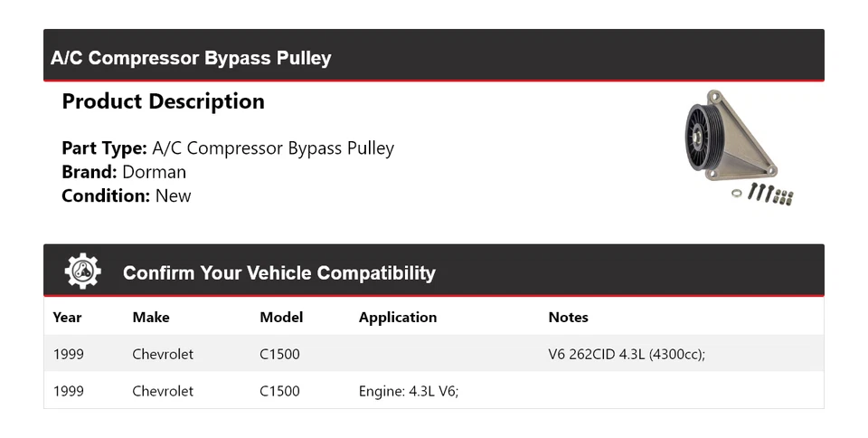Click the Part Type line
This screenshot has width=868, height=438.
[x=228, y=148]
